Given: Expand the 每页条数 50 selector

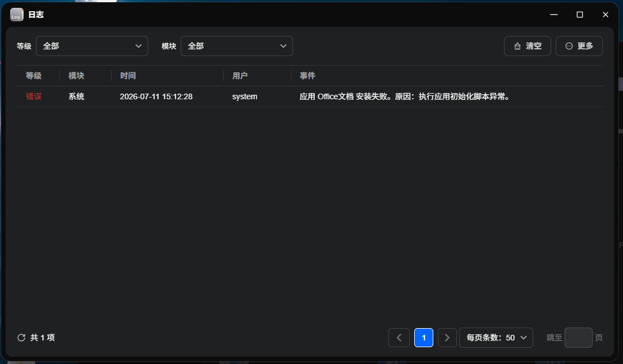Looking at the screenshot, I should pos(496,338).
